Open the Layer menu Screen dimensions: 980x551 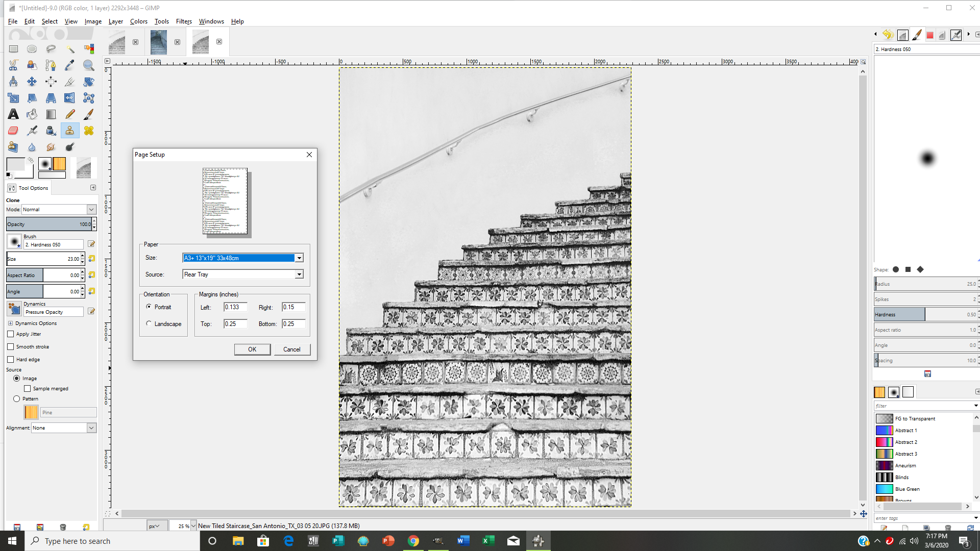[116, 21]
